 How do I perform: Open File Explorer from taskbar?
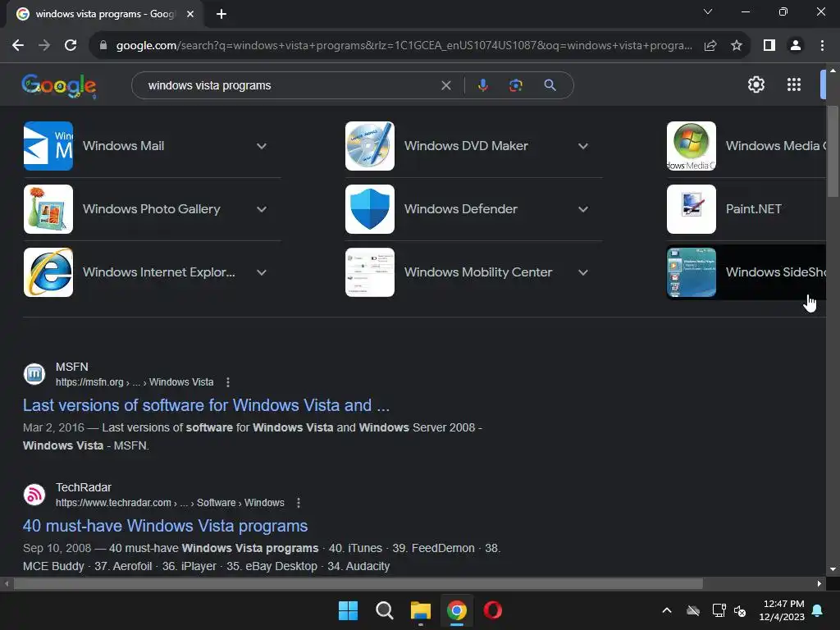(421, 610)
